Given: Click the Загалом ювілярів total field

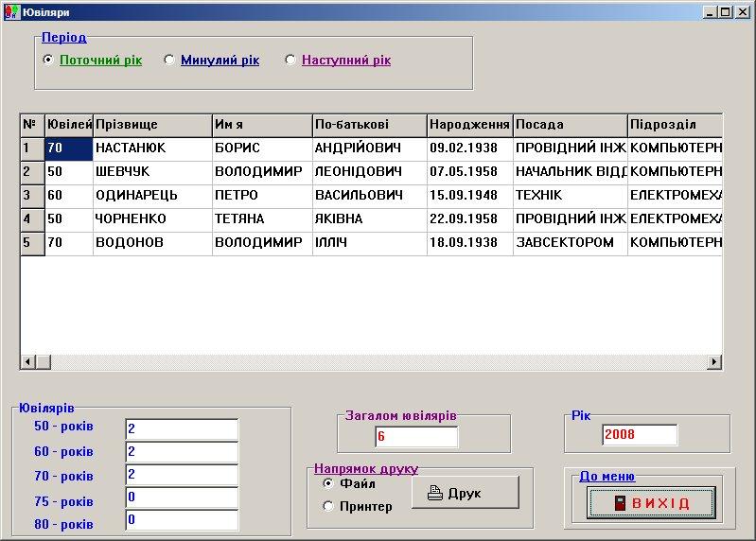Looking at the screenshot, I should point(416,436).
